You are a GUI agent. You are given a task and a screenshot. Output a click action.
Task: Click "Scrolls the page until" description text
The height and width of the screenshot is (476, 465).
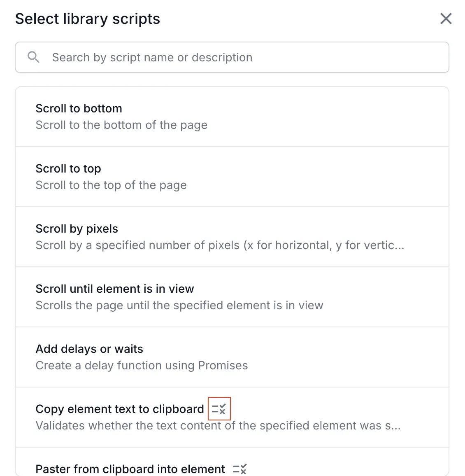(179, 306)
